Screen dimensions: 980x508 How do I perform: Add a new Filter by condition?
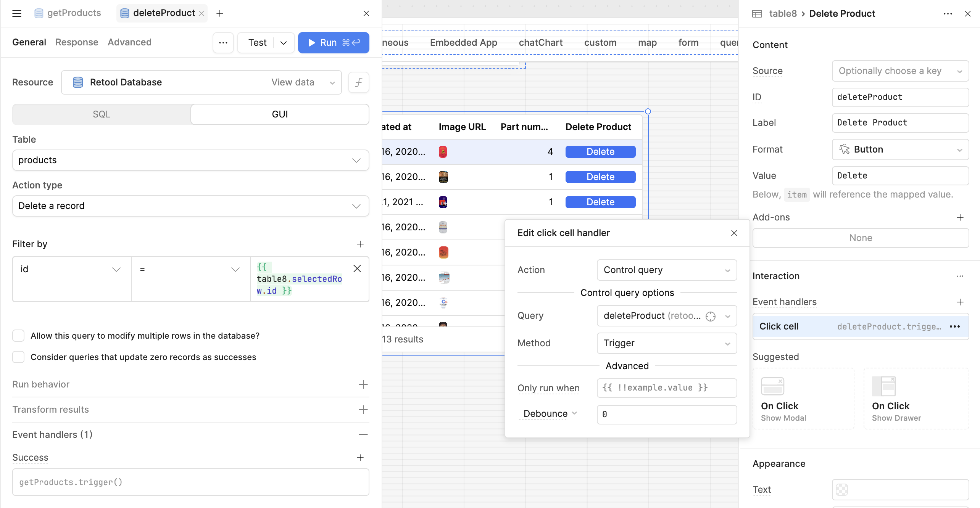[x=360, y=244]
